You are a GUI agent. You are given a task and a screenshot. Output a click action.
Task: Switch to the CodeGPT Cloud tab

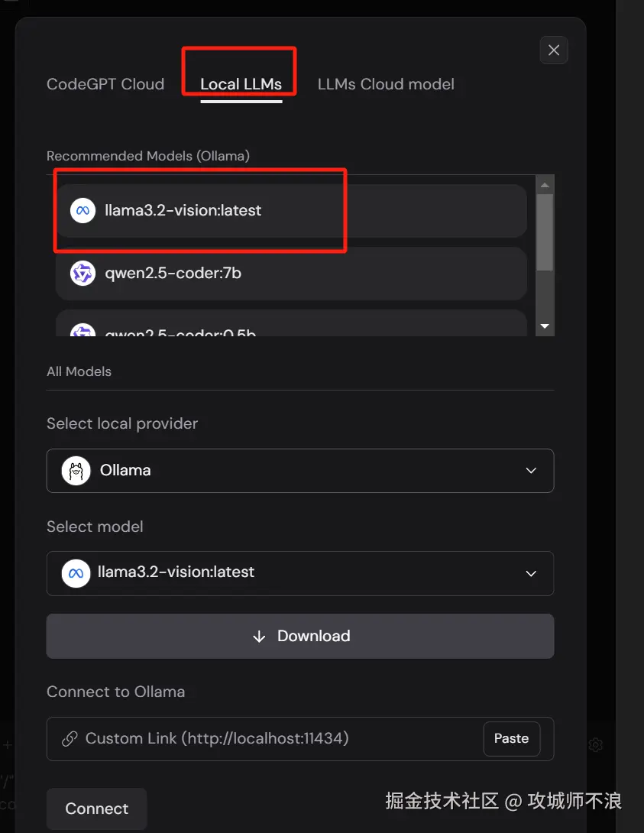pos(105,84)
